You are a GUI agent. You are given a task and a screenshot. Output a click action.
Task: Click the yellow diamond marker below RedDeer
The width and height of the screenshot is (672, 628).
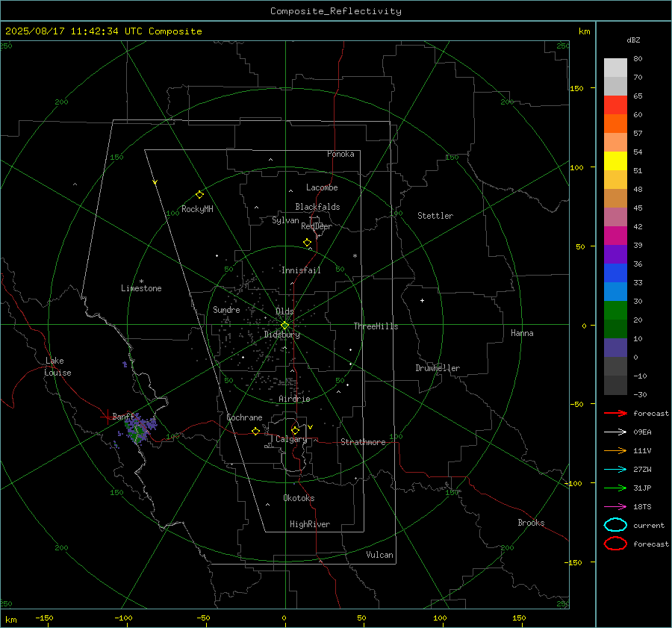click(307, 242)
